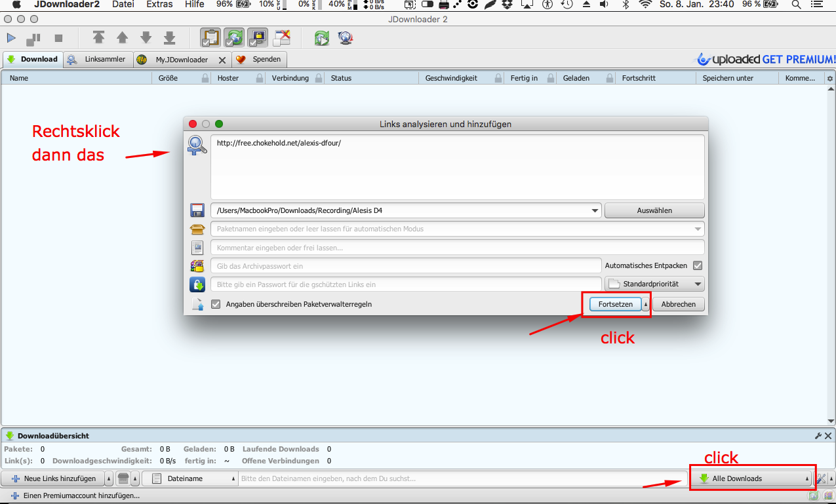
Task: Sort the table by Name column
Action: tap(77, 78)
